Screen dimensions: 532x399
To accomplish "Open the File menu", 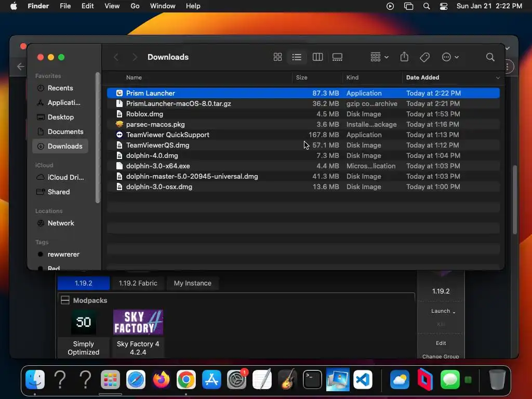I will 65,6.
